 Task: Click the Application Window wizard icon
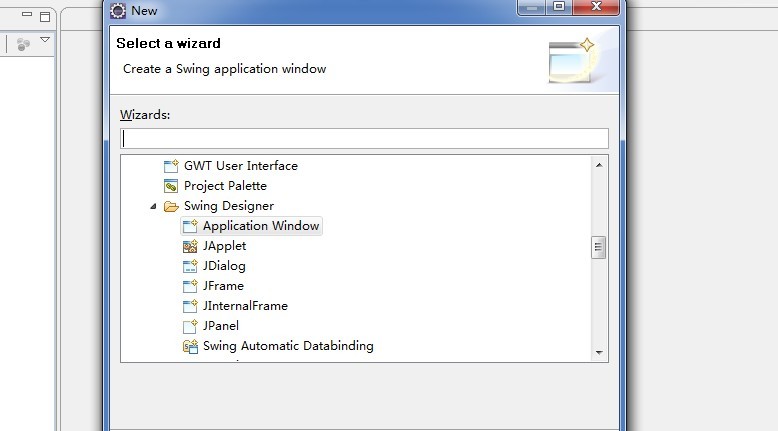tap(190, 226)
